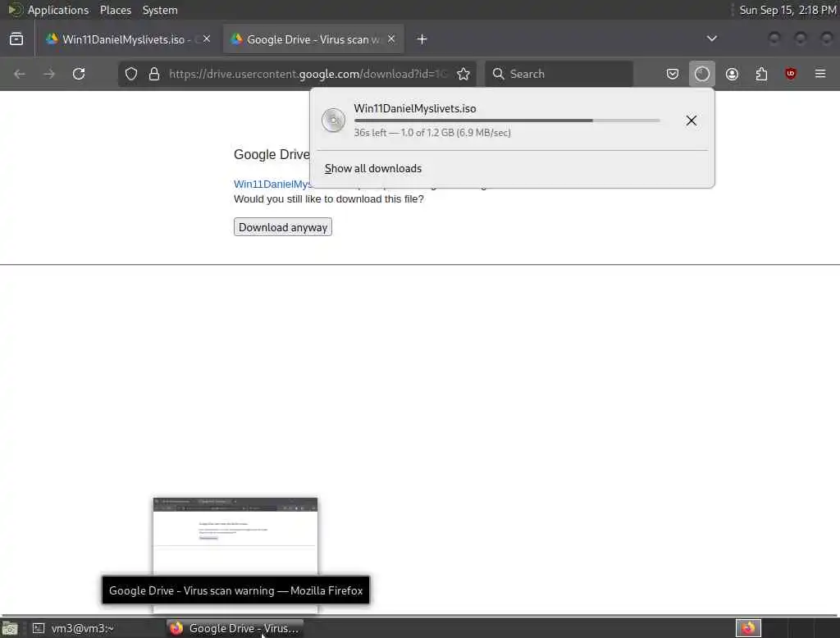Viewport: 840px width, 638px height.
Task: Click the ISO disc file icon in downloads
Action: coord(333,120)
